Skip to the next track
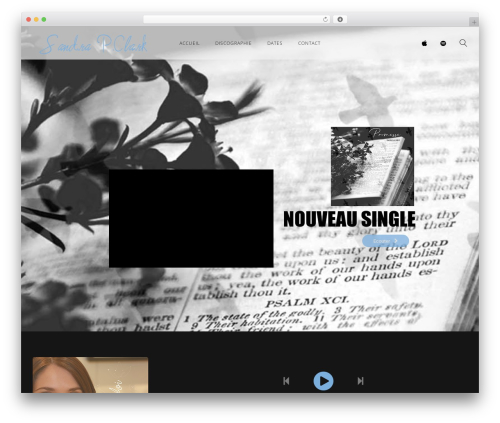500x423 pixels. 360,381
